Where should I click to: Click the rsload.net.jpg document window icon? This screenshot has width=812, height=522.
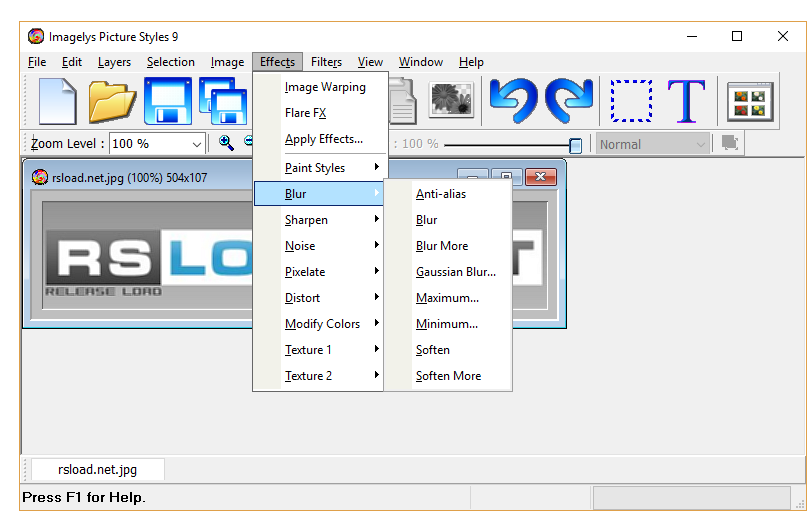[x=39, y=177]
